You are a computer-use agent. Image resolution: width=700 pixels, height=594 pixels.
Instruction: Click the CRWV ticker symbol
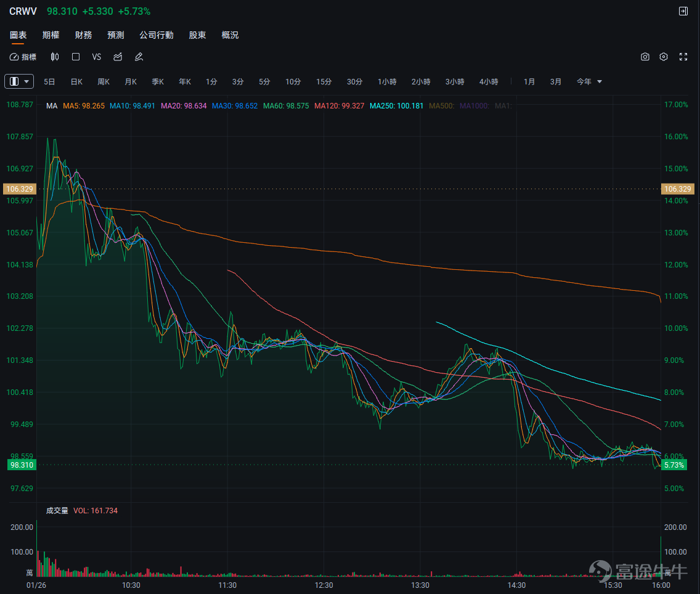pos(23,11)
